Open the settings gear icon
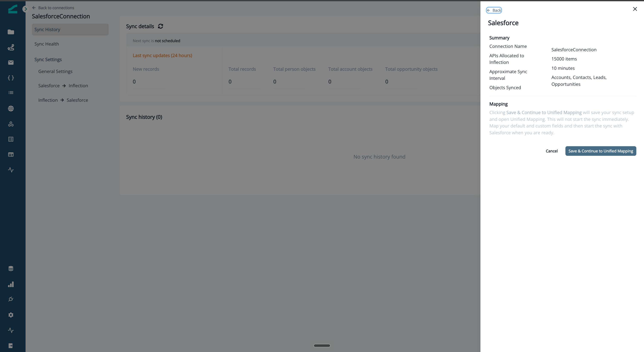 pos(11,315)
